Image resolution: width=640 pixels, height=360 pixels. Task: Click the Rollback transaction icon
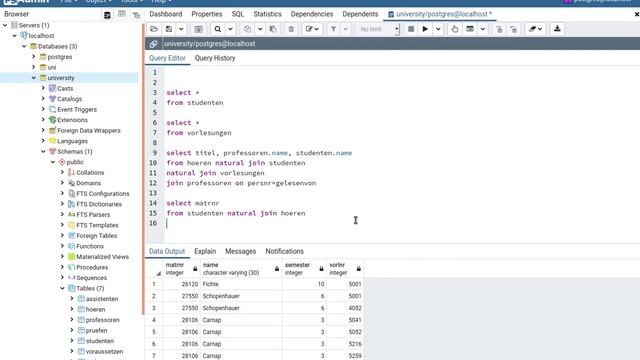click(513, 29)
